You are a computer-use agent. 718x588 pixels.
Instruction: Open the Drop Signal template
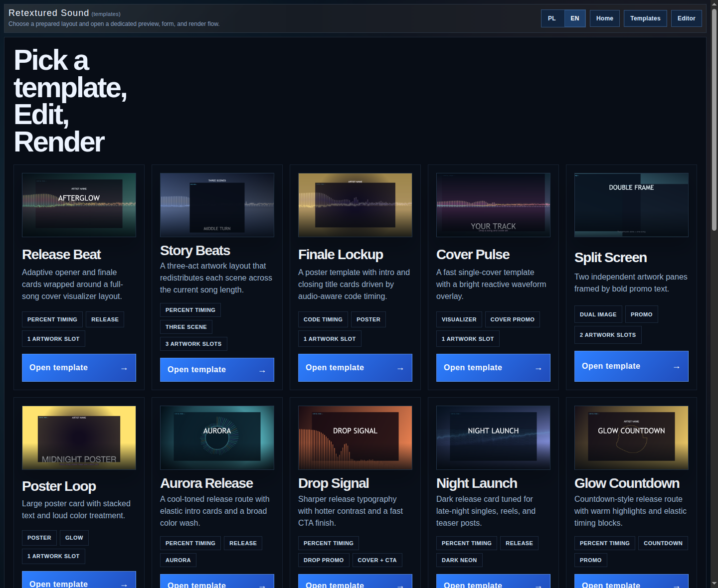tap(355, 582)
